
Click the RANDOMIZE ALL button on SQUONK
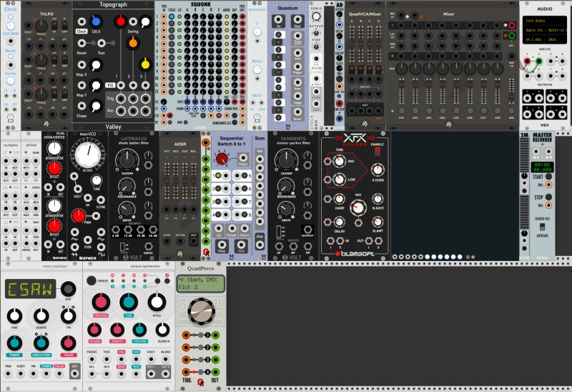coord(235,122)
